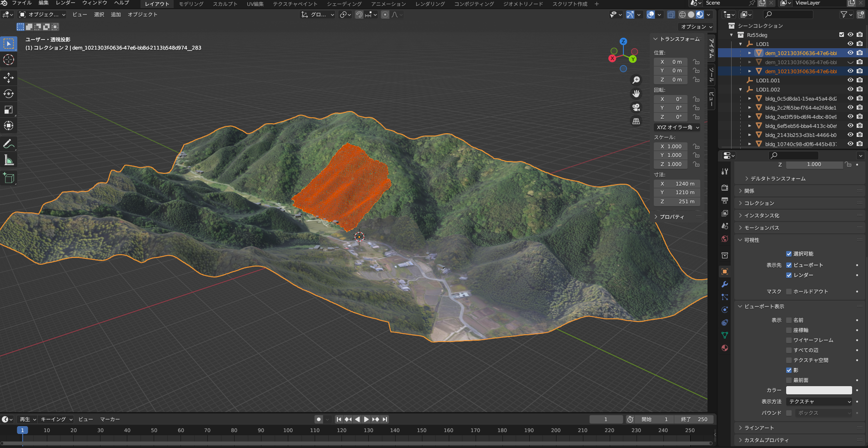
Task: Select the Measure tool
Action: (9, 160)
